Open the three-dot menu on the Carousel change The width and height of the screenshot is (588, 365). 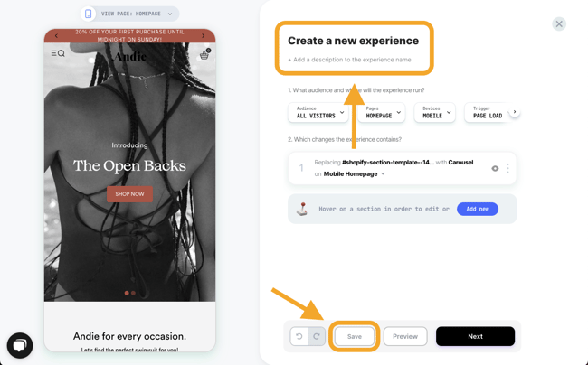[507, 168]
